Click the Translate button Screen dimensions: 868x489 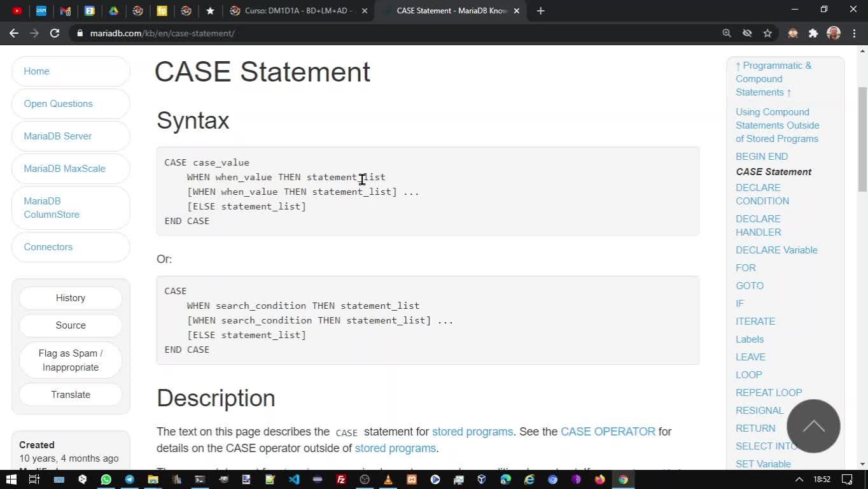click(x=71, y=395)
